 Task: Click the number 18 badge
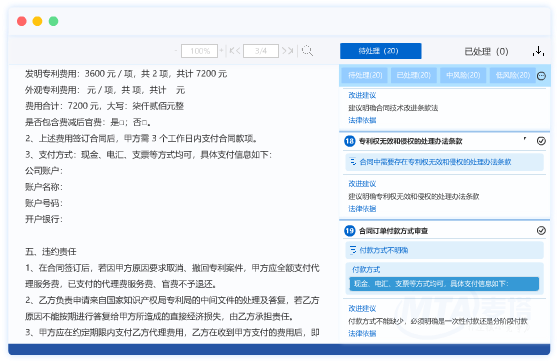pos(350,141)
